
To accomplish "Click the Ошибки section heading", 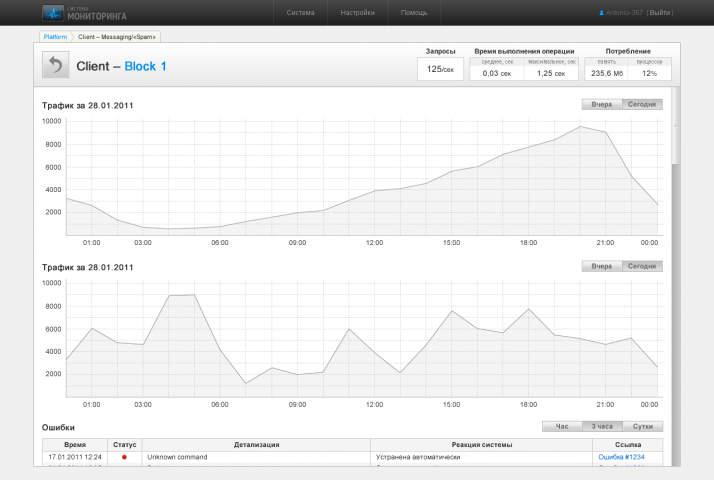I will (58, 428).
